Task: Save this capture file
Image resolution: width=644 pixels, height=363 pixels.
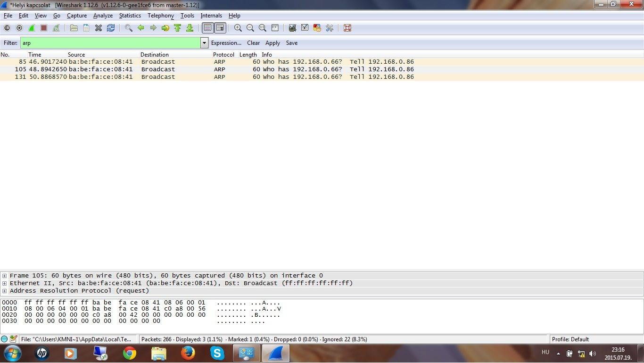Action: pos(86,28)
